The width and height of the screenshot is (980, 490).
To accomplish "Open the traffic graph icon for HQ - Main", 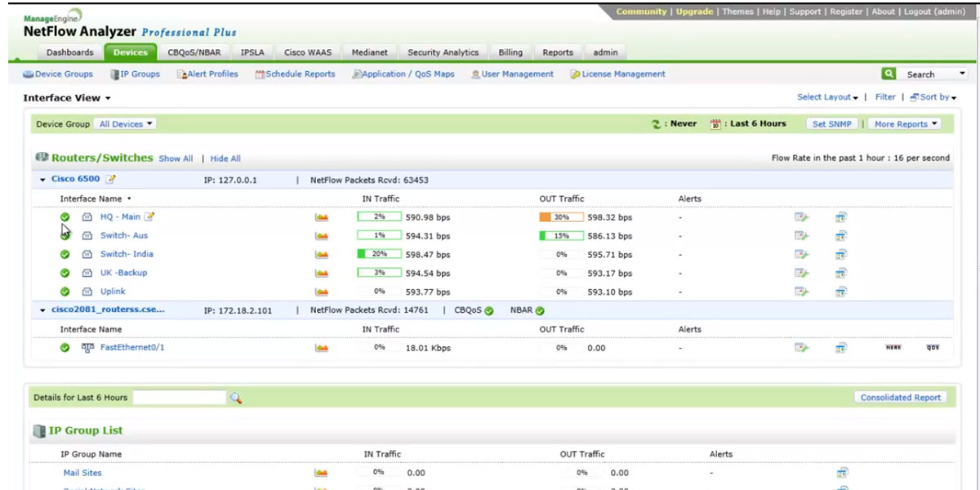I will [322, 216].
